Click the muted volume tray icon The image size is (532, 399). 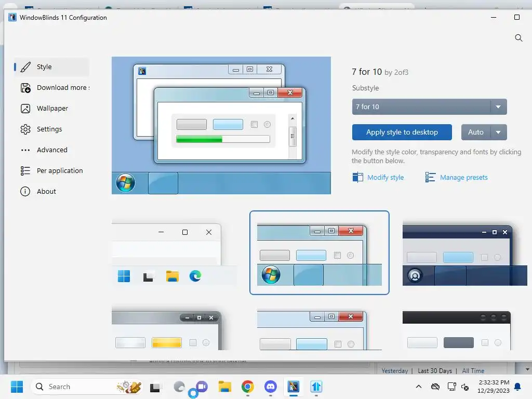[465, 387]
